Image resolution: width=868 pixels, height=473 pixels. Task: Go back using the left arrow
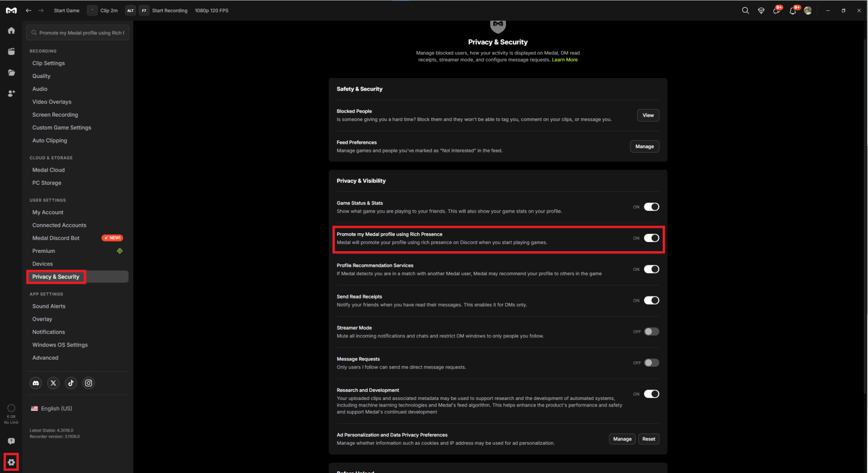click(28, 10)
